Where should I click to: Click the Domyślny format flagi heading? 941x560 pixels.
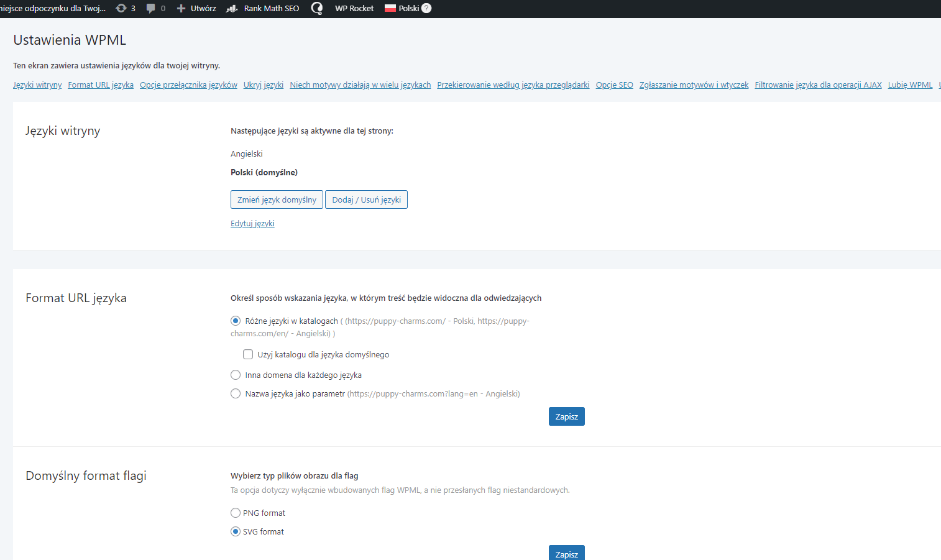click(x=86, y=476)
